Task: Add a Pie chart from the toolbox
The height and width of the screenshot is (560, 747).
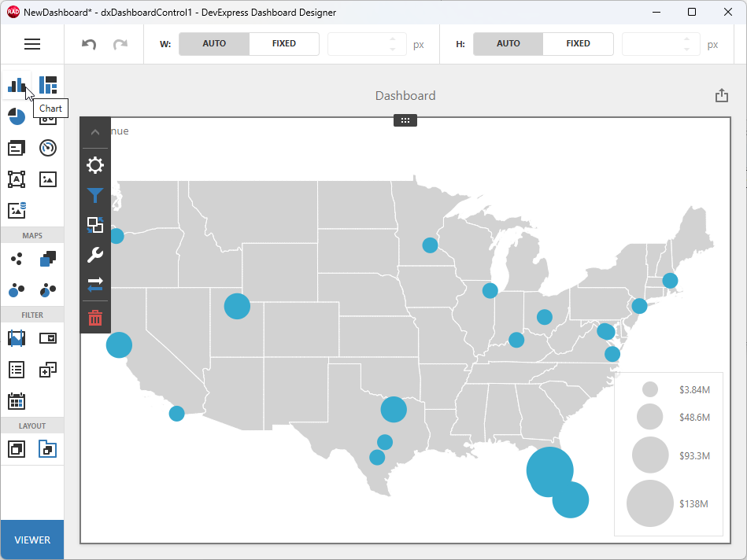Action: tap(17, 116)
